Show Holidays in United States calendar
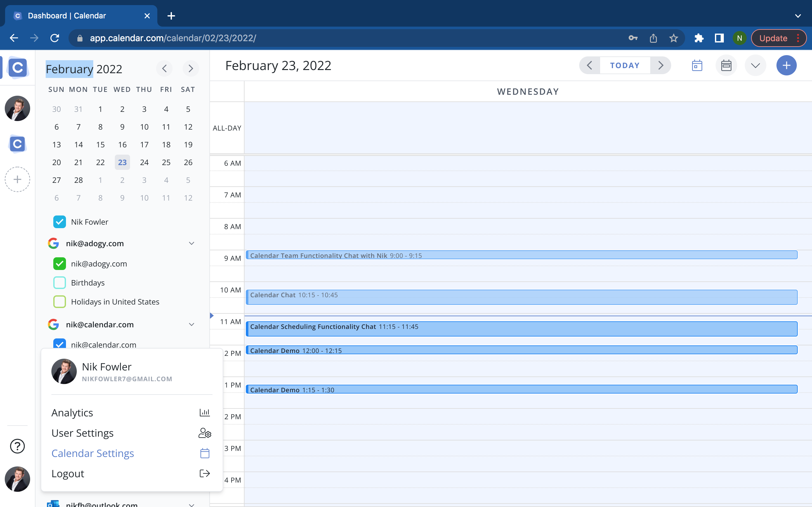Viewport: 812px width, 507px height. pyautogui.click(x=59, y=301)
